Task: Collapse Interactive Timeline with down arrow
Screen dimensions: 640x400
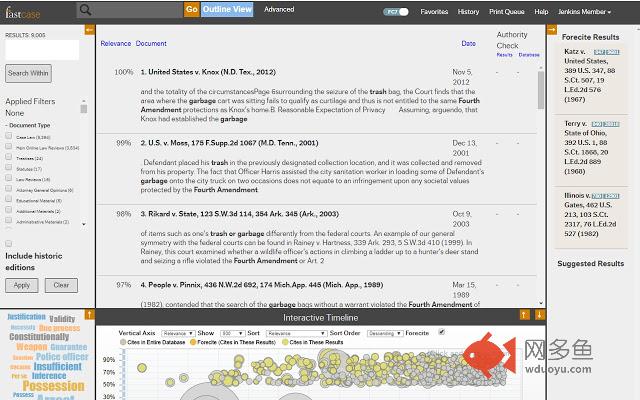Action: (x=539, y=314)
